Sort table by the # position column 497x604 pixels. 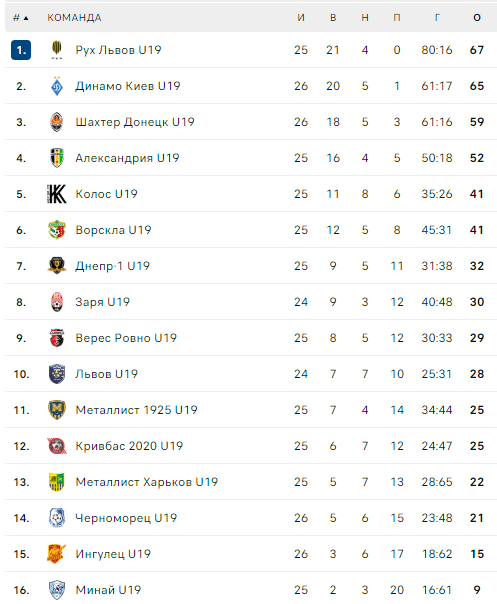point(21,18)
